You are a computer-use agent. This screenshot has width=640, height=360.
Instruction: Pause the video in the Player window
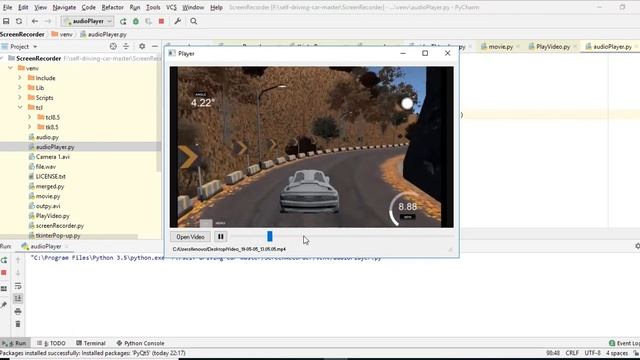220,237
